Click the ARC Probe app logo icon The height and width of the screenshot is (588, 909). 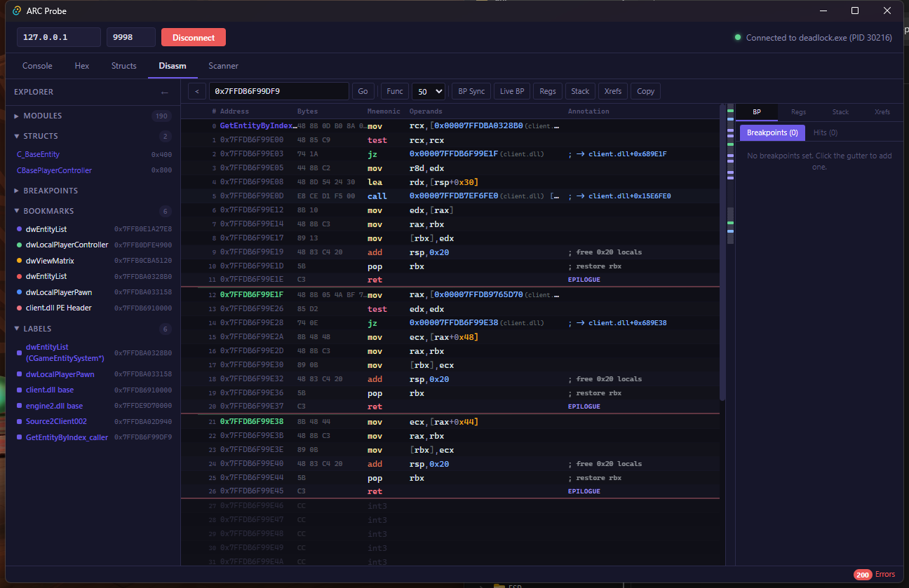(17, 11)
